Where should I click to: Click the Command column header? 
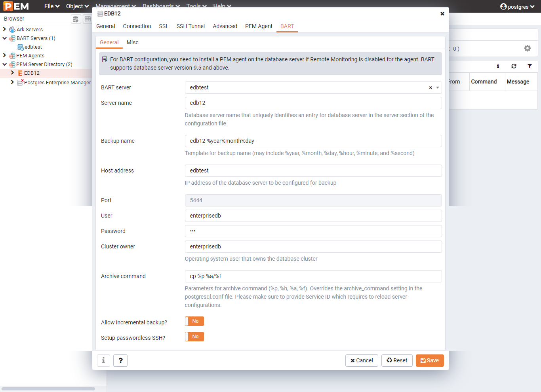pyautogui.click(x=484, y=81)
